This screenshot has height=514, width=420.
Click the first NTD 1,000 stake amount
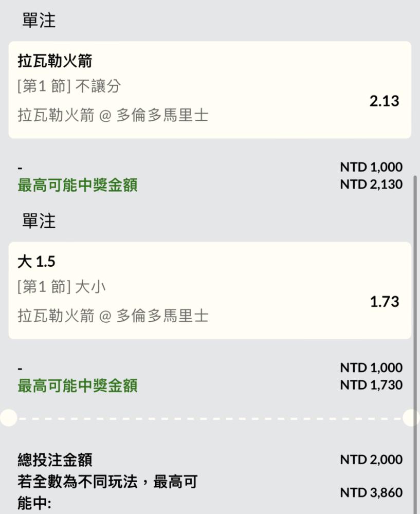(371, 167)
